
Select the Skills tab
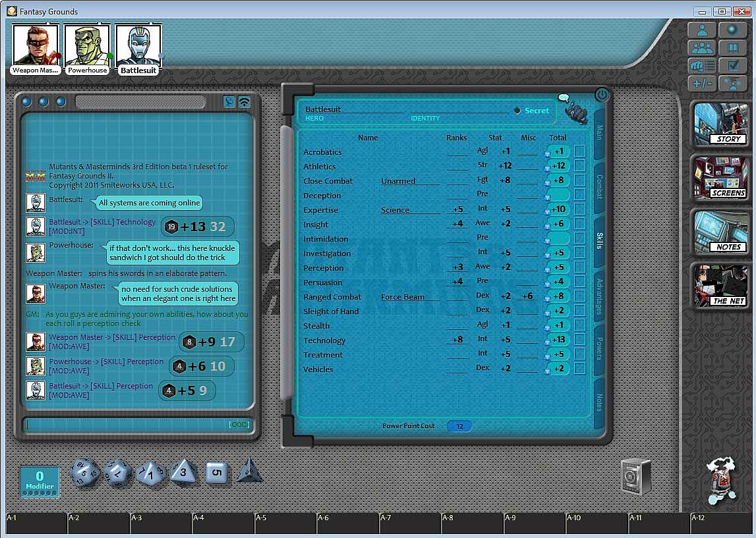599,241
